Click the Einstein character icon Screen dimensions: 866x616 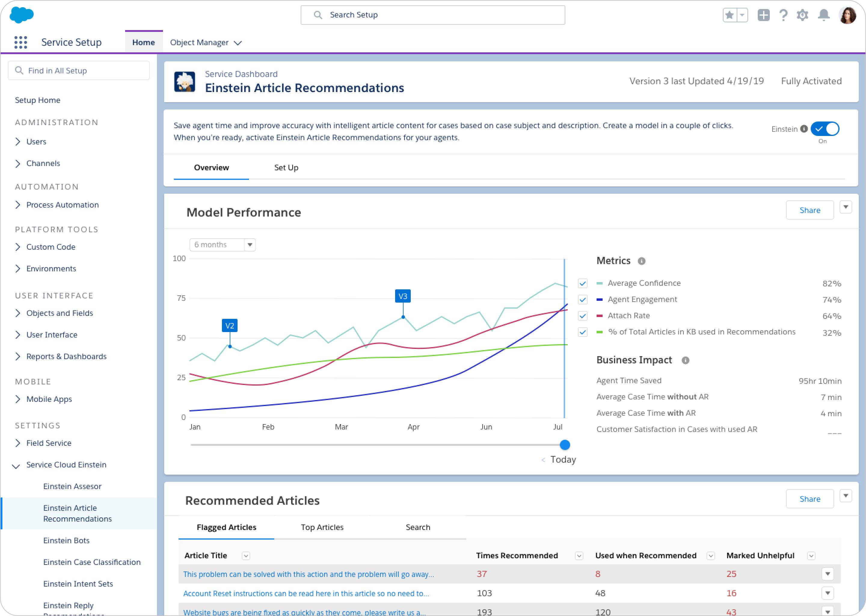point(185,82)
